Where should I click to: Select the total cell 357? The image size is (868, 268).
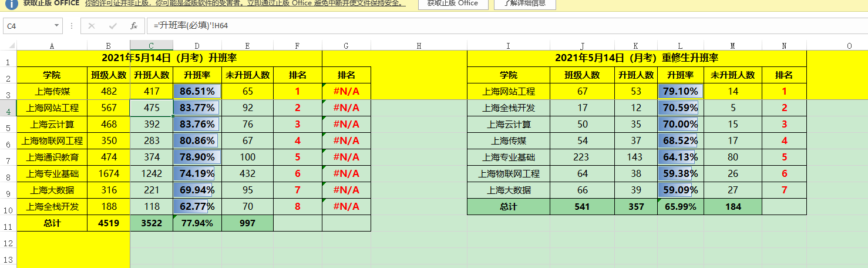click(636, 207)
